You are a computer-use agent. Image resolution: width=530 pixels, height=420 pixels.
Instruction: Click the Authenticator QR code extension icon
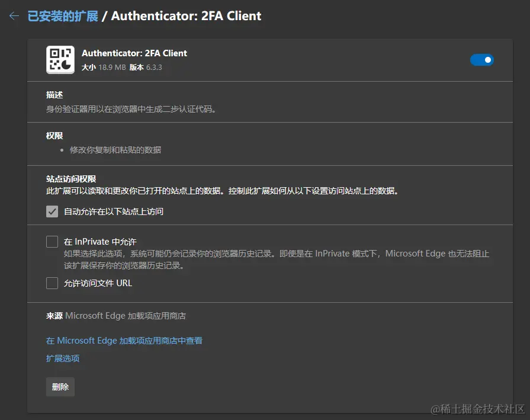click(x=60, y=60)
